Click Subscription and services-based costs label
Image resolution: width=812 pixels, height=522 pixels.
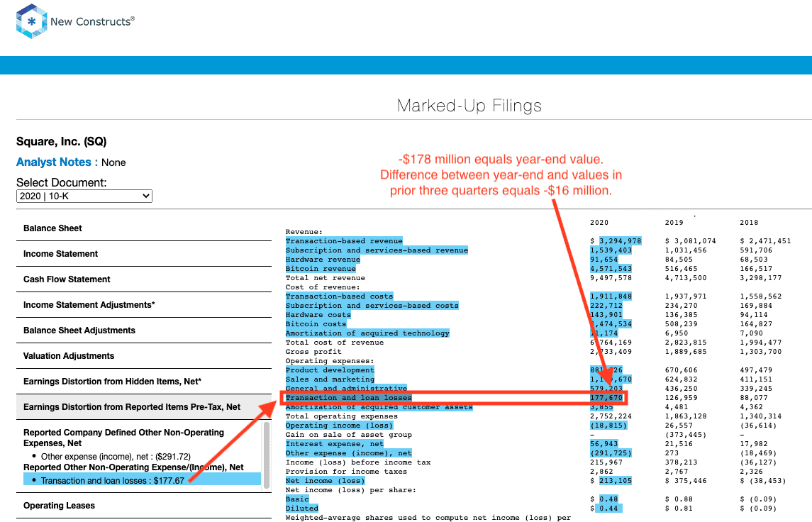point(372,306)
